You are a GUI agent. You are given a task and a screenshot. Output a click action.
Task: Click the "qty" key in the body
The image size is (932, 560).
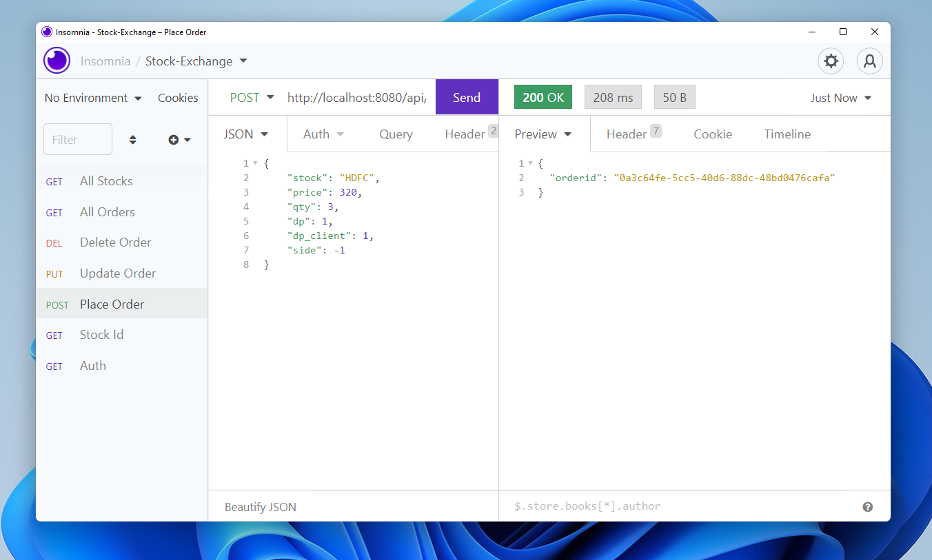coord(302,207)
